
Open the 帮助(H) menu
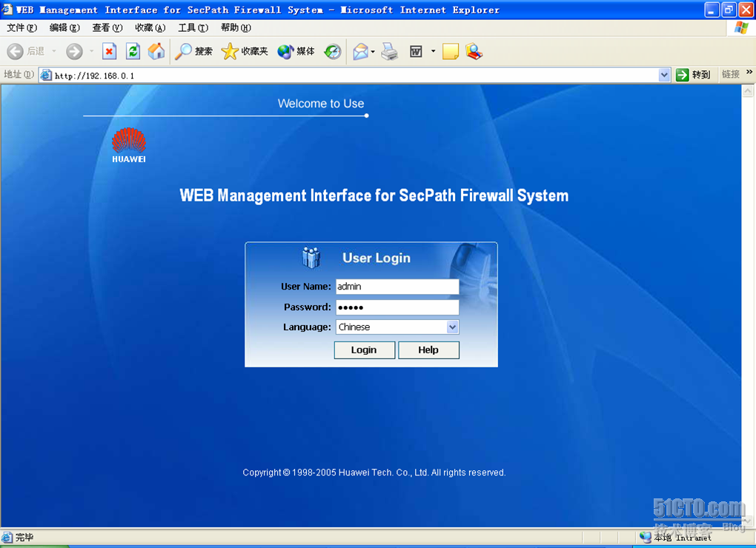click(x=236, y=28)
